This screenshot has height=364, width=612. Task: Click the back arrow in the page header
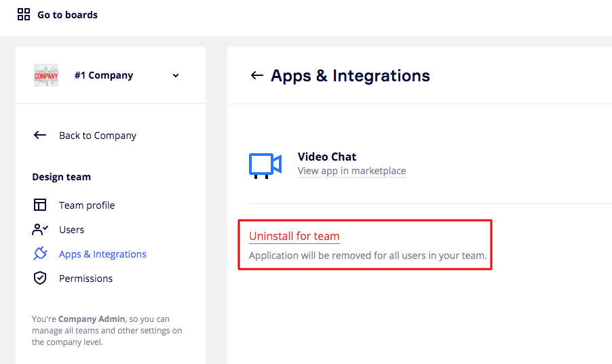pyautogui.click(x=256, y=75)
